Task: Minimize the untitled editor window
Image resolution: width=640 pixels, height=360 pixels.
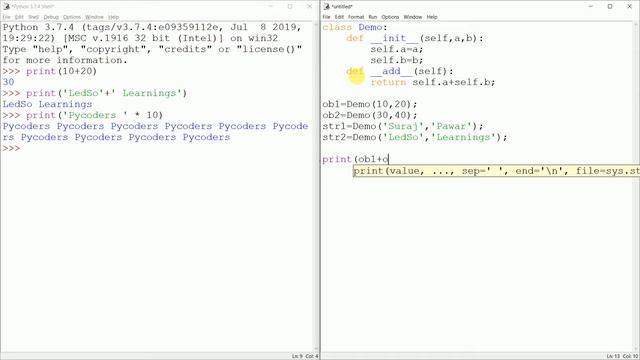Action: coord(591,7)
